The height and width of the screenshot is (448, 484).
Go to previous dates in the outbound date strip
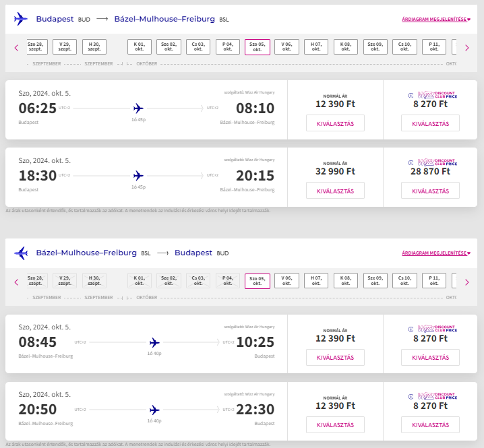pos(16,47)
